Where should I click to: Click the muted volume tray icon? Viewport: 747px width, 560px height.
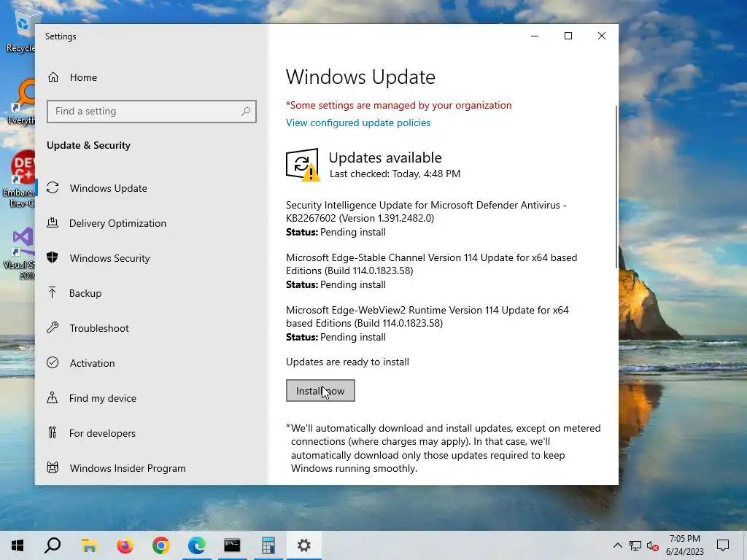pos(653,545)
